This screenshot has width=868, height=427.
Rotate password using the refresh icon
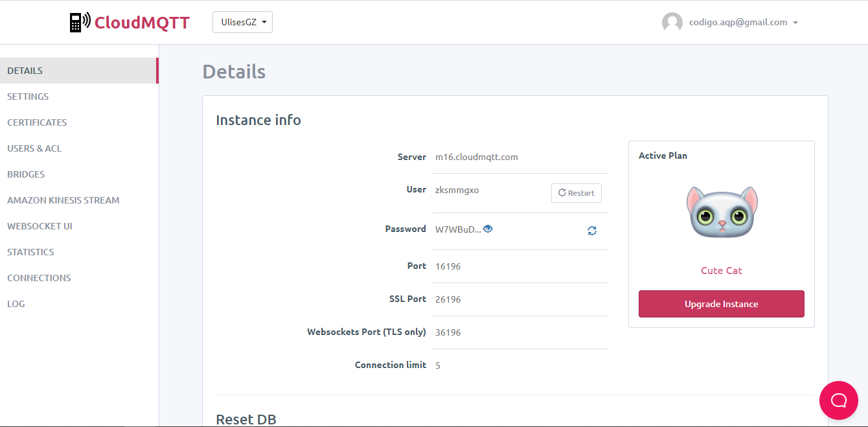click(592, 230)
